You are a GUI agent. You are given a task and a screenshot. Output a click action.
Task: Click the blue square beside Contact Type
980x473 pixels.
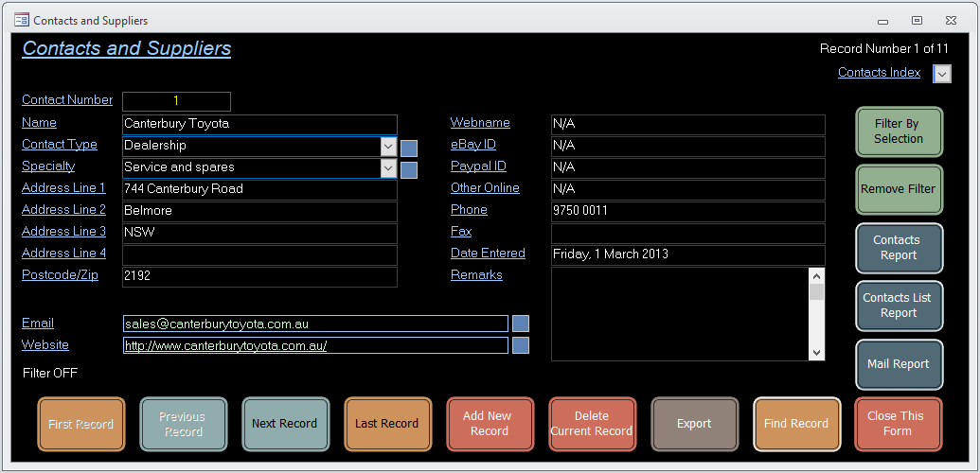point(409,149)
